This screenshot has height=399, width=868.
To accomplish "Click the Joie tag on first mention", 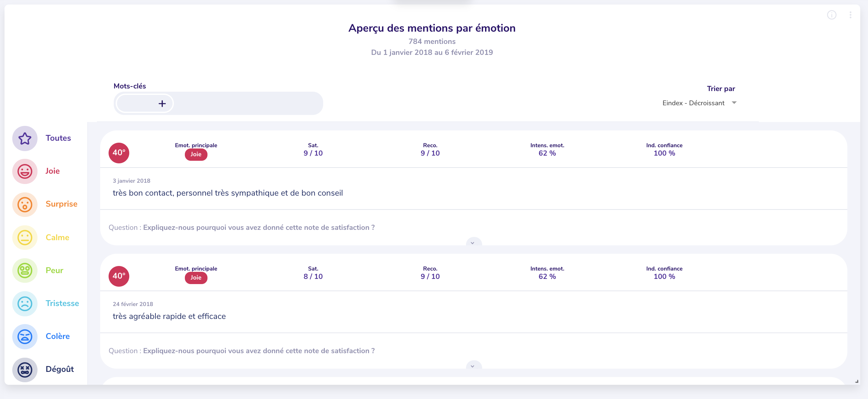I will tap(196, 154).
